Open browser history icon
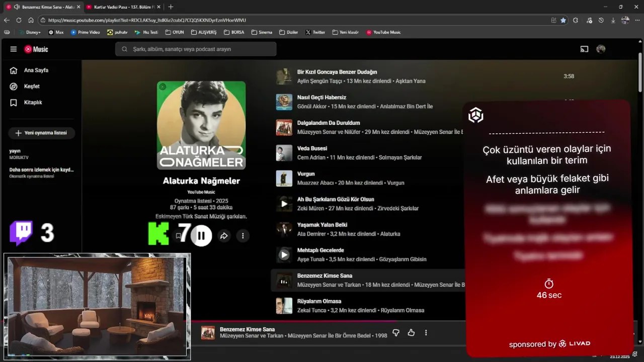Screen dimensions: 644x362 point(601,20)
